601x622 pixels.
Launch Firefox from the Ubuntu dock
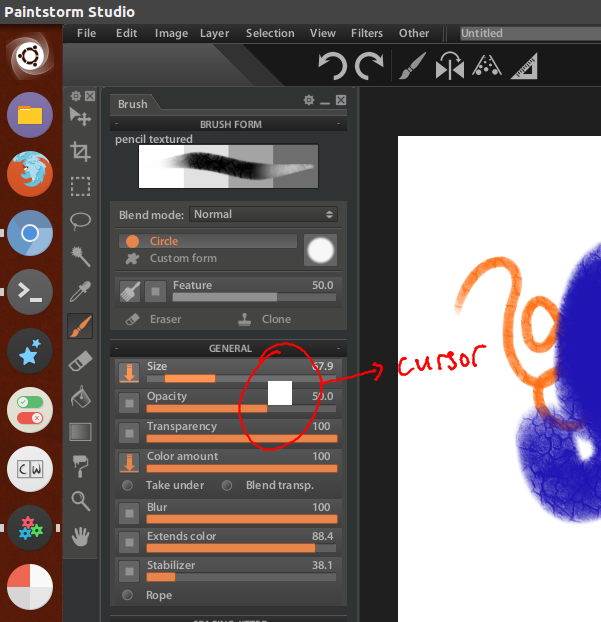click(30, 174)
